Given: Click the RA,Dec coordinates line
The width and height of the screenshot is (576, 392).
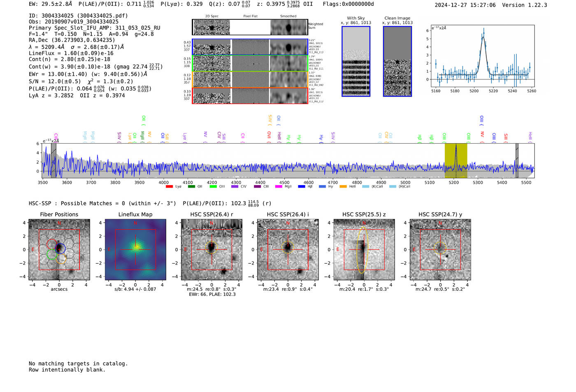Looking at the screenshot, I should [x=72, y=40].
